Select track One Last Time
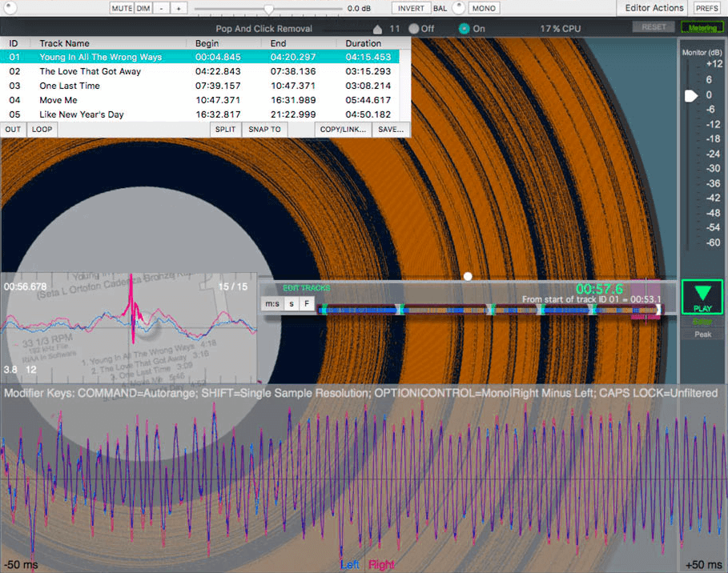Viewport: 728px width, 573px height. pyautogui.click(x=70, y=86)
